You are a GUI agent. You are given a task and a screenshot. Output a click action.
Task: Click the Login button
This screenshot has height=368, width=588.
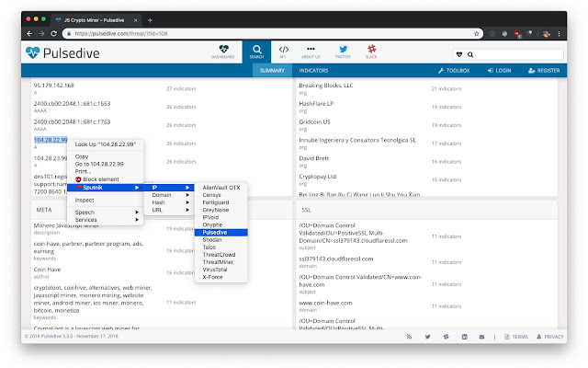[499, 71]
